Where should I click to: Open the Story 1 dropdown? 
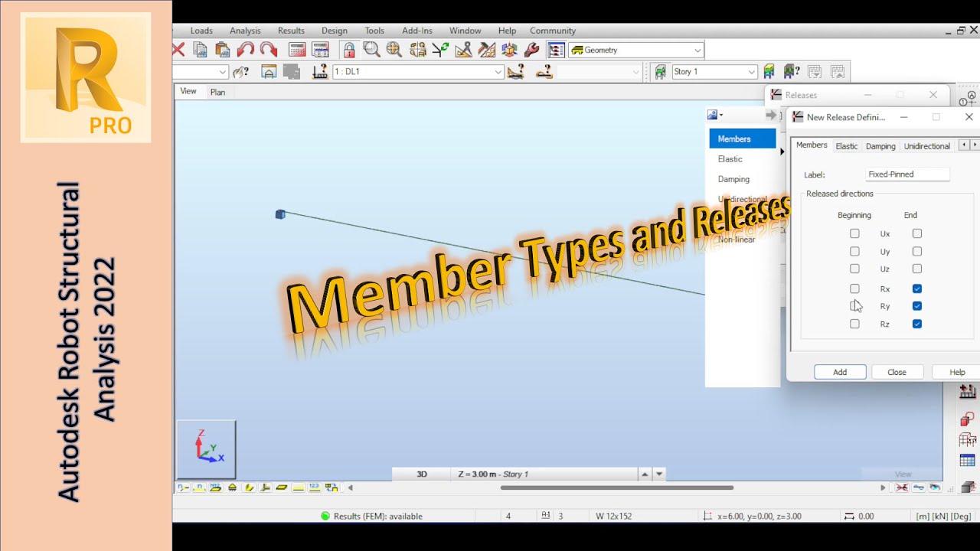(x=752, y=72)
